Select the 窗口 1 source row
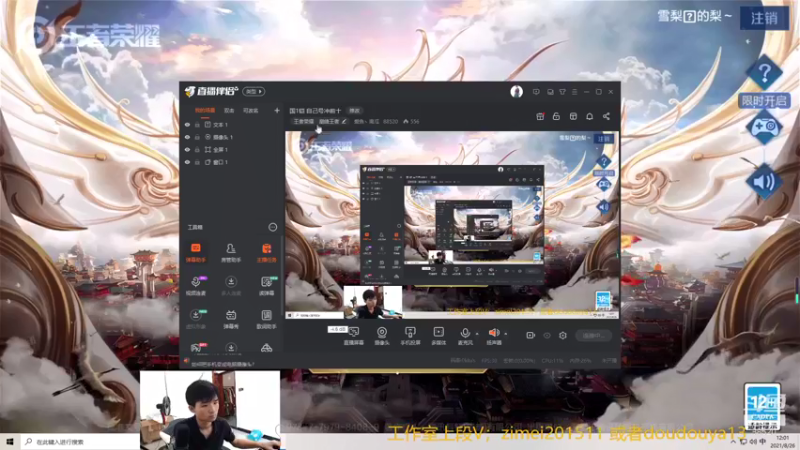The width and height of the screenshot is (800, 450). 232,162
